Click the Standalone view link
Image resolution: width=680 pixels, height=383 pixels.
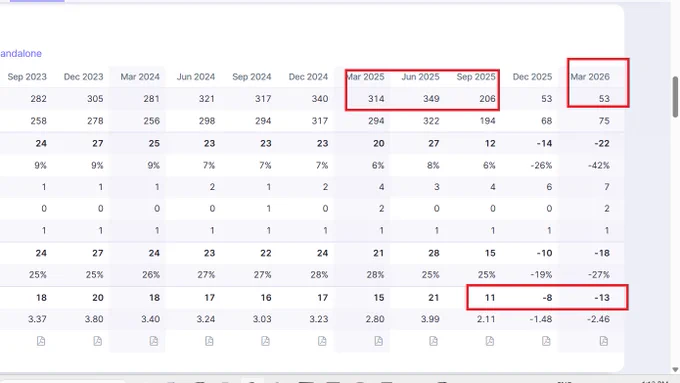click(21, 54)
